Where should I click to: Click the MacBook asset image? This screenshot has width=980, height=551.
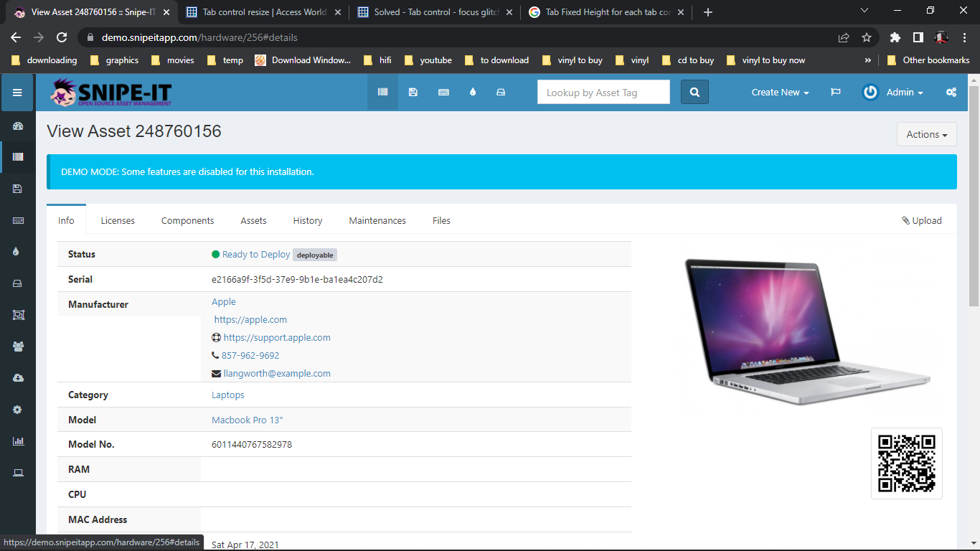pyautogui.click(x=806, y=331)
